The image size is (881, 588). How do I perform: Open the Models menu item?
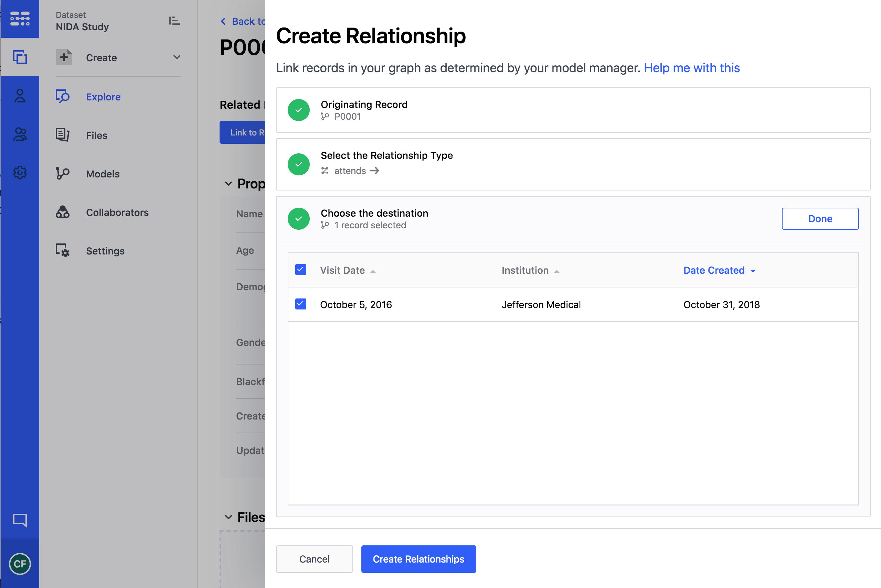(x=103, y=174)
